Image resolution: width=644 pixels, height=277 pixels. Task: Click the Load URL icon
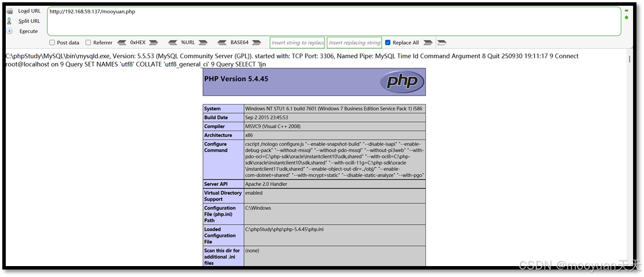[x=9, y=11]
